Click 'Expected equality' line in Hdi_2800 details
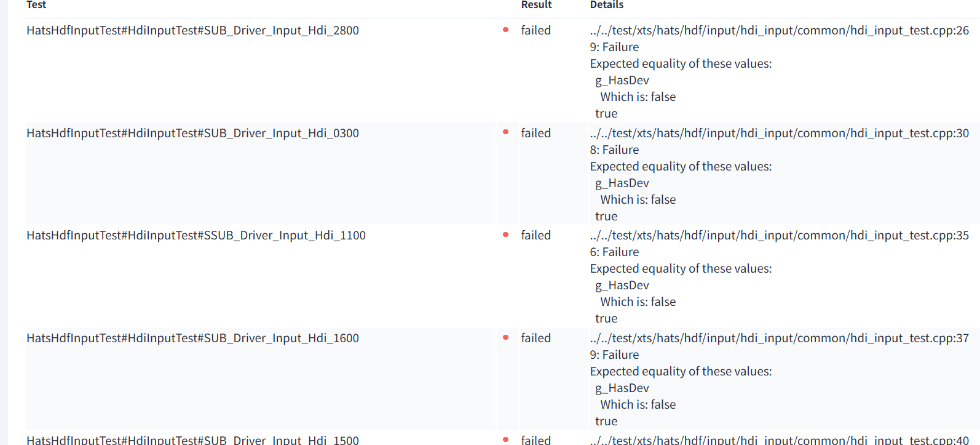The image size is (980, 445). 681,63
